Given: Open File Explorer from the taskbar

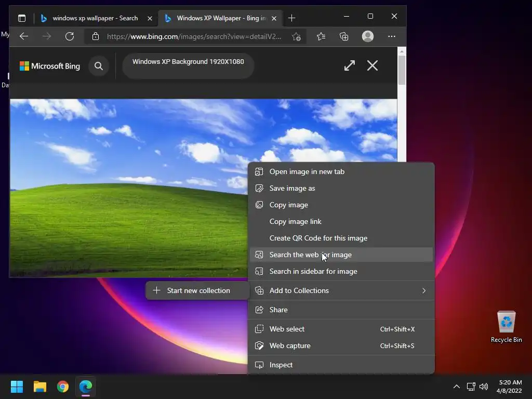Looking at the screenshot, I should pos(39,387).
